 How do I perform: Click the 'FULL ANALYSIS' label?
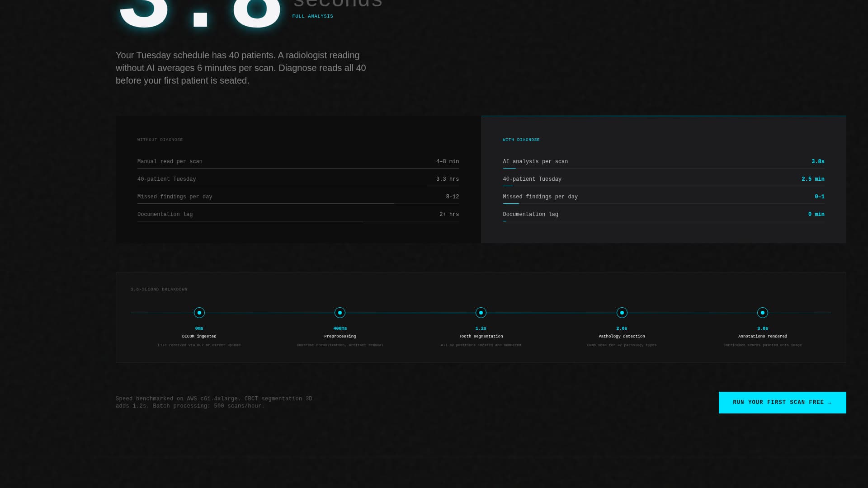313,16
